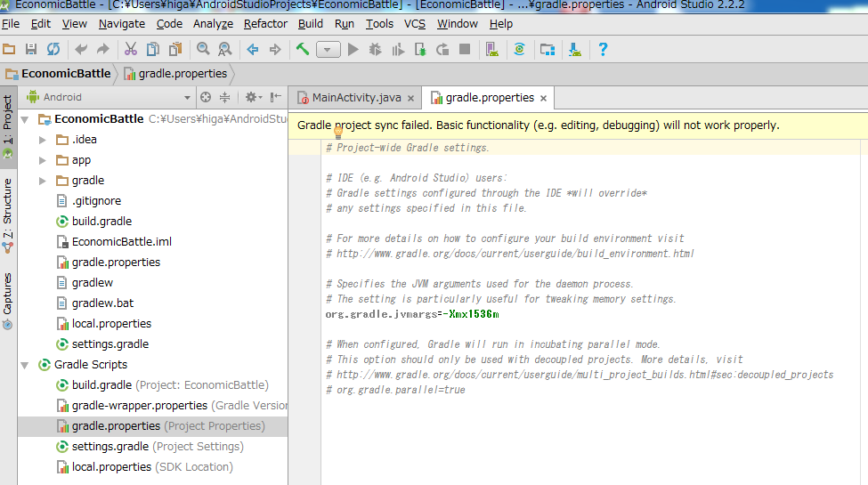
Task: Undo the last action
Action: pos(81,49)
